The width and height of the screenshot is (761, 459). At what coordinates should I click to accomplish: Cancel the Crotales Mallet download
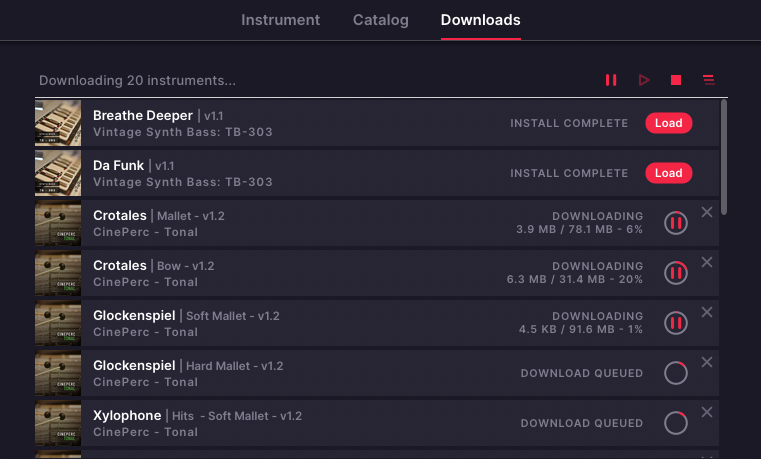[x=707, y=212]
